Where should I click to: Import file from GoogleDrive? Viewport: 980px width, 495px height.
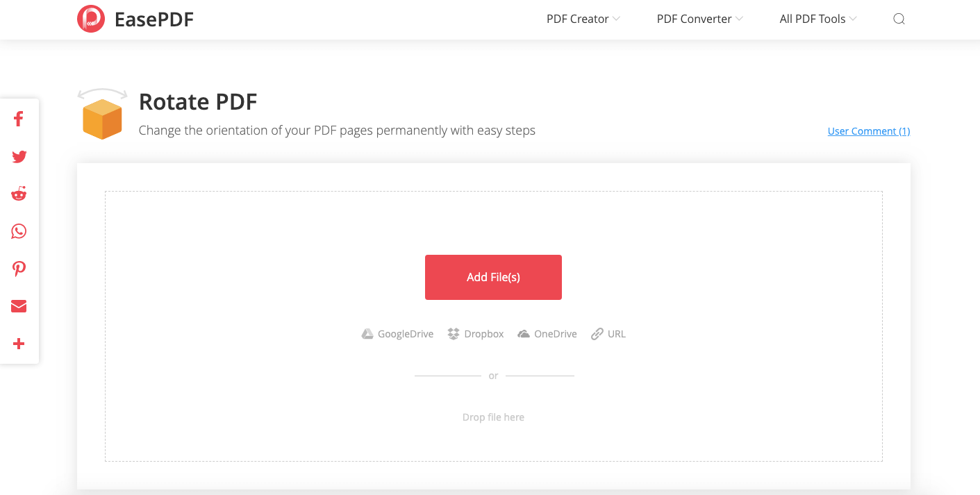tap(397, 334)
